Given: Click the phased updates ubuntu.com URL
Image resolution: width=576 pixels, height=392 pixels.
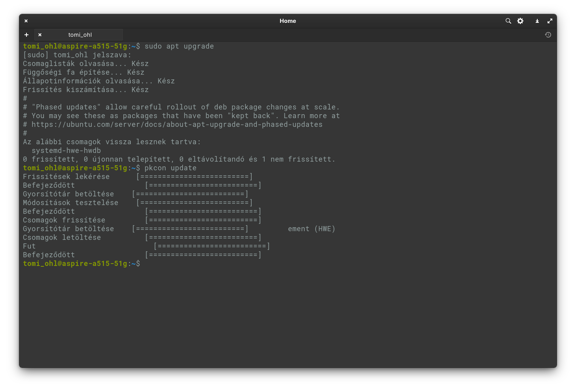Looking at the screenshot, I should coord(177,124).
